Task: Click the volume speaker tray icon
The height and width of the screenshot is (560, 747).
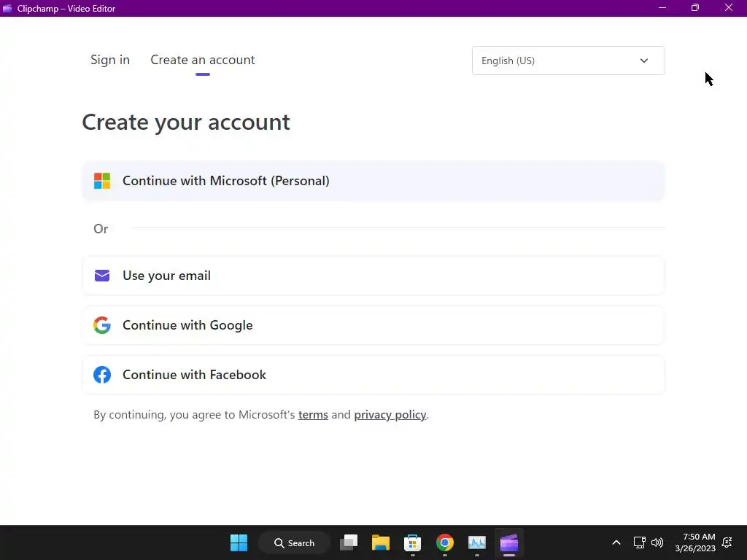Action: (x=657, y=542)
